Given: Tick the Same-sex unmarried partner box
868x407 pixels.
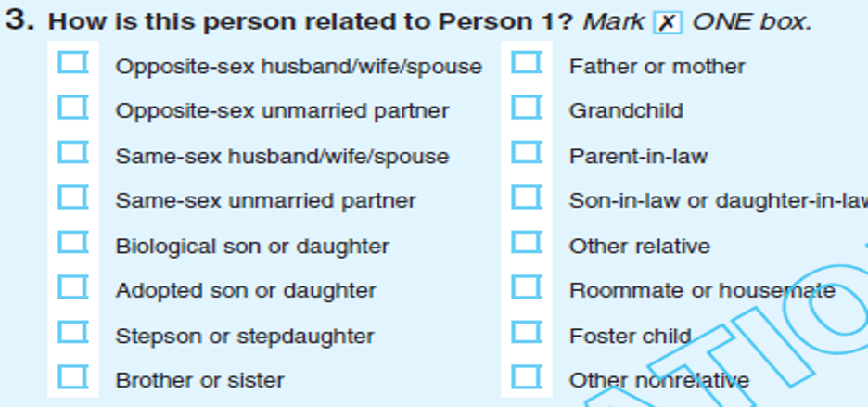Looking at the screenshot, I should pos(72,197).
